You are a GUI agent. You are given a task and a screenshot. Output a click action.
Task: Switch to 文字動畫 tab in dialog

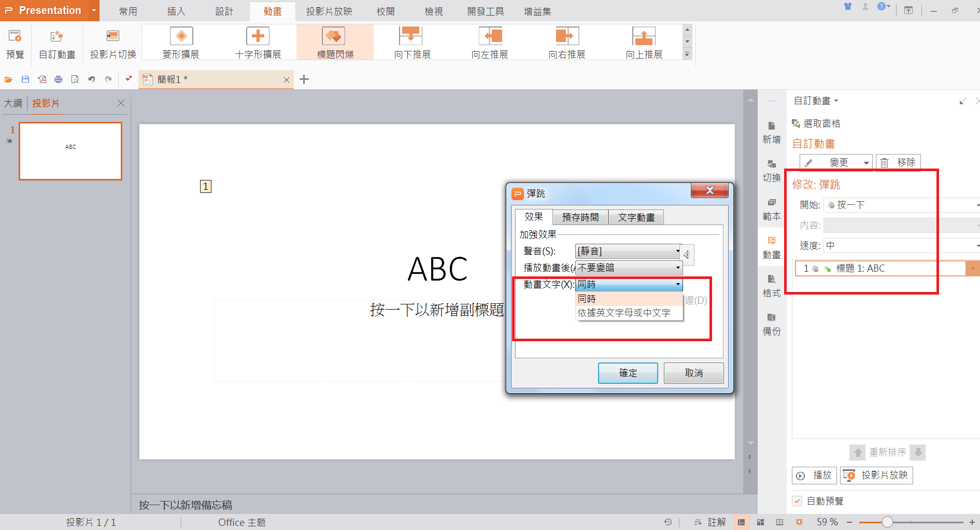click(636, 217)
